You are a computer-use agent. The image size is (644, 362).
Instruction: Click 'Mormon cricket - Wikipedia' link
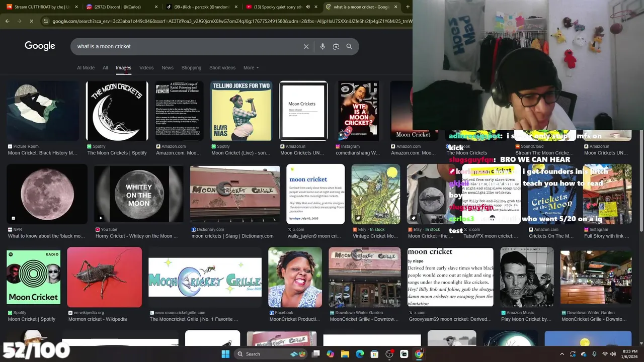point(98,319)
